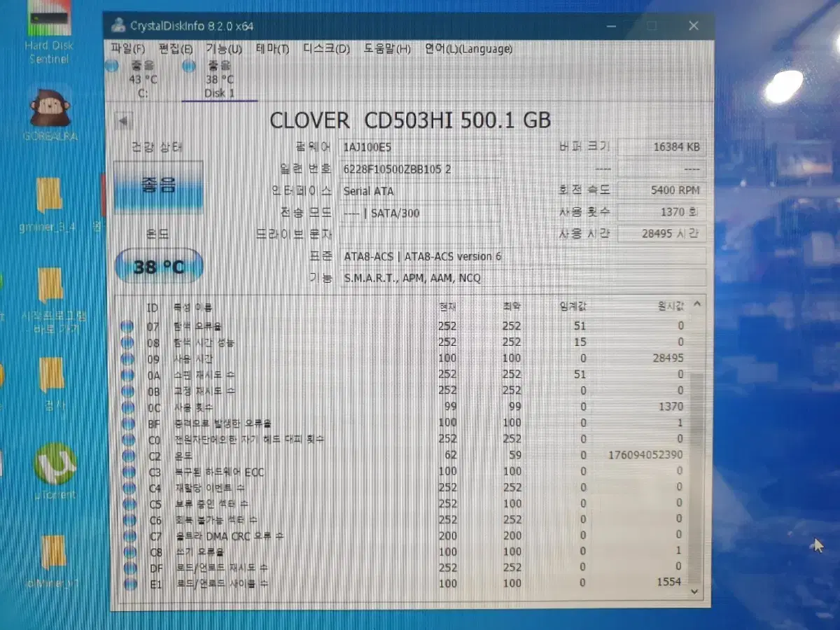
Task: Click the 최악 column header
Action: coord(511,307)
